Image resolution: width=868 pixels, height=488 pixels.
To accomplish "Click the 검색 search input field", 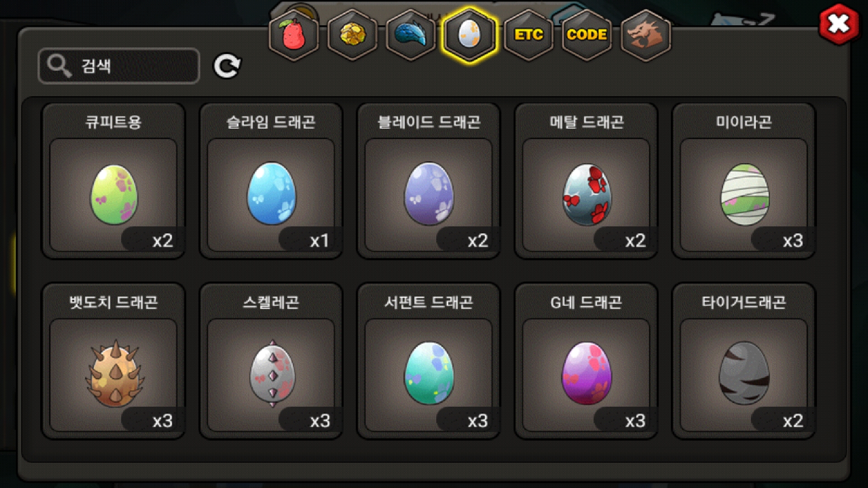I will 119,66.
